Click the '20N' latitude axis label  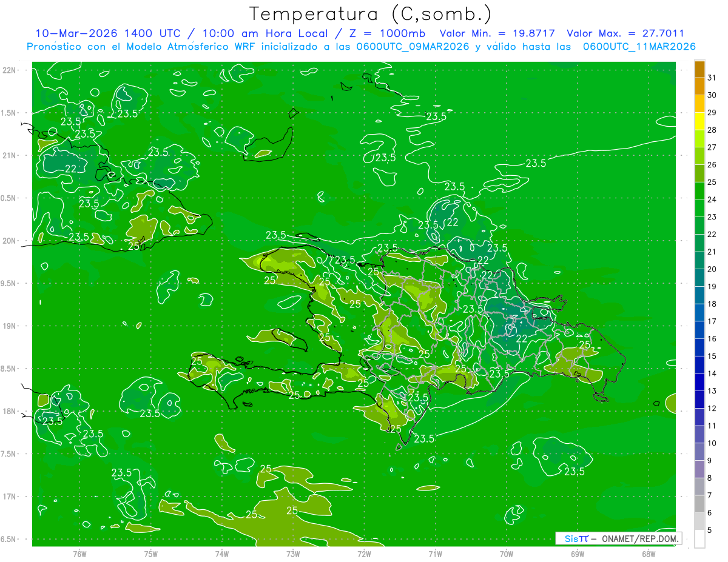pyautogui.click(x=10, y=241)
